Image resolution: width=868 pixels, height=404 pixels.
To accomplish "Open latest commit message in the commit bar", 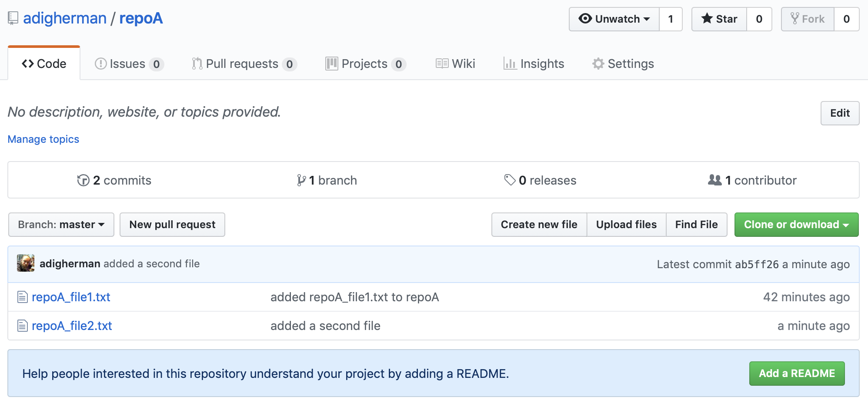I will 152,264.
